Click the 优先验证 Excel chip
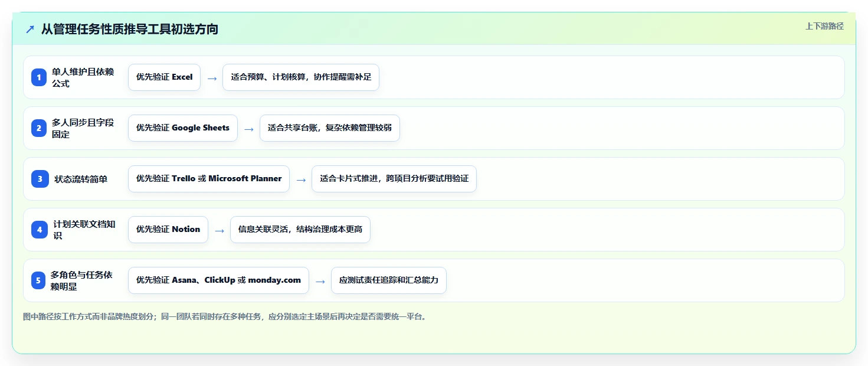This screenshot has width=868, height=366. point(165,77)
